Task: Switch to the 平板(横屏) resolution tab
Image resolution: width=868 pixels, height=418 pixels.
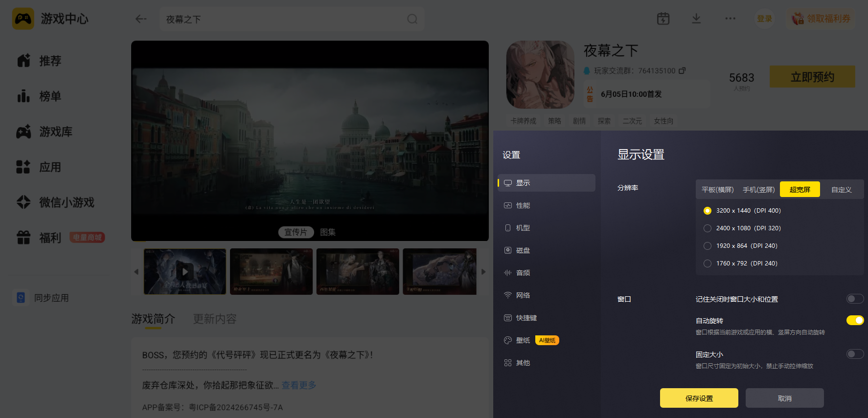Action: tap(717, 190)
